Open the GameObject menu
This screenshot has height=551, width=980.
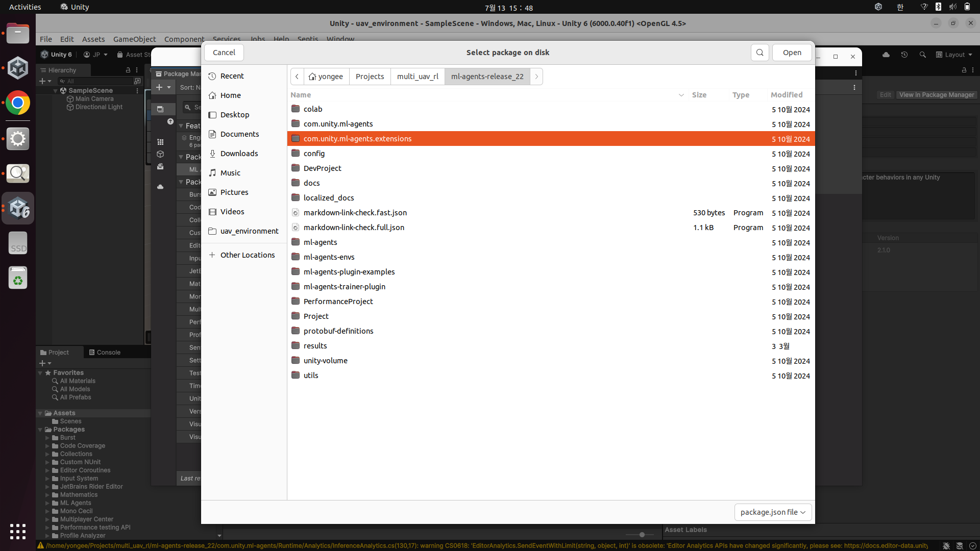[x=134, y=39]
